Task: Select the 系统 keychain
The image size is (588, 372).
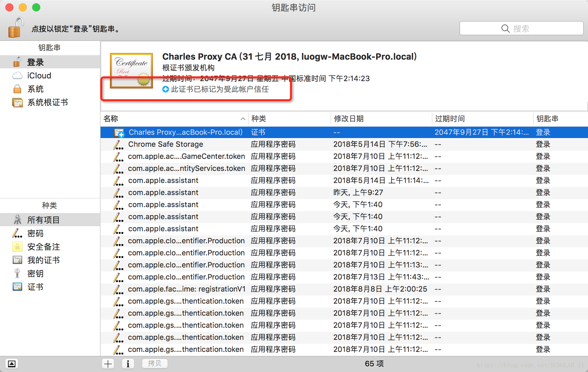Action: pos(50,89)
